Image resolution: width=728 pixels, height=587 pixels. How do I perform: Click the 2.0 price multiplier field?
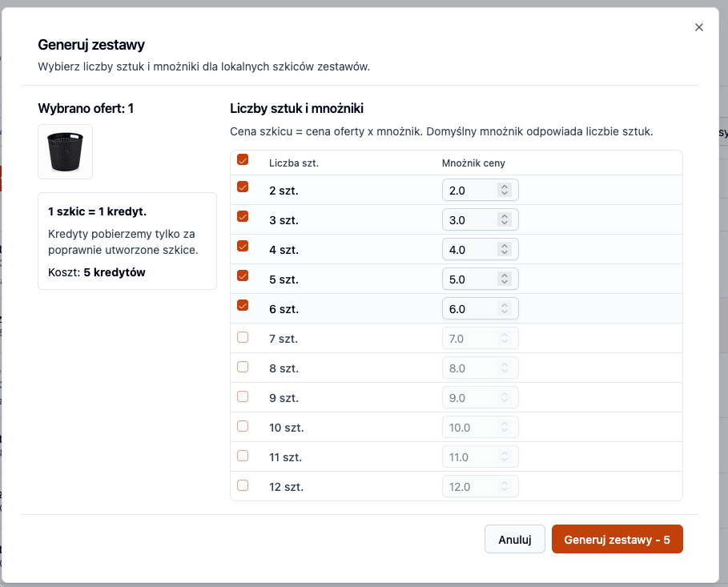[480, 190]
